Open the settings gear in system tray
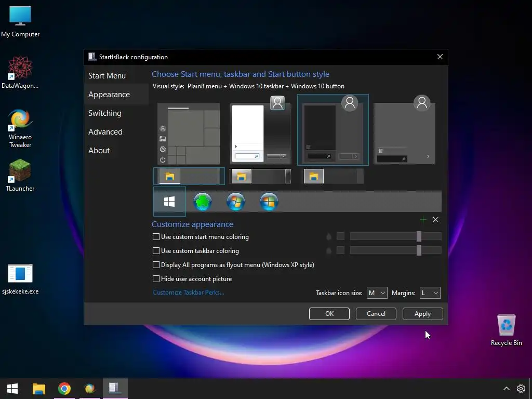The height and width of the screenshot is (399, 532). [x=521, y=389]
